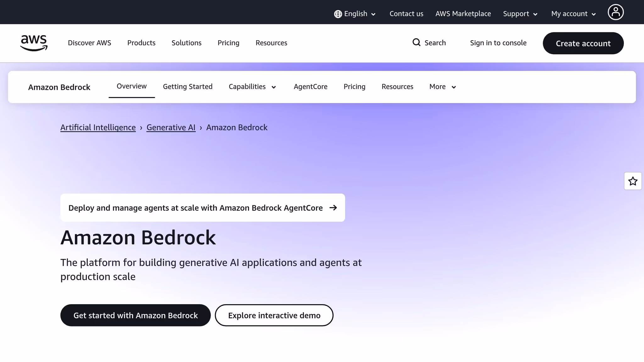This screenshot has width=644, height=362.
Task: Expand the Capabilities dropdown
Action: tap(252, 87)
